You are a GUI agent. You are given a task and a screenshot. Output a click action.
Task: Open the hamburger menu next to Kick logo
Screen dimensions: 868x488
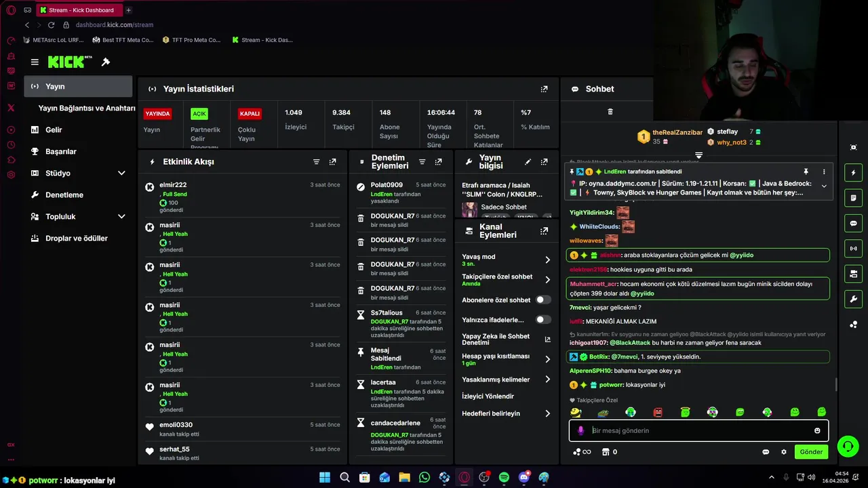point(35,62)
